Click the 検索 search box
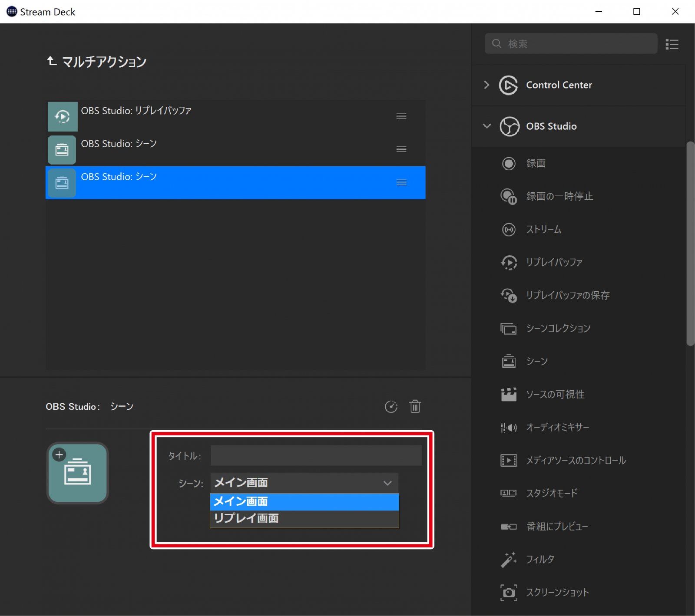 (571, 43)
